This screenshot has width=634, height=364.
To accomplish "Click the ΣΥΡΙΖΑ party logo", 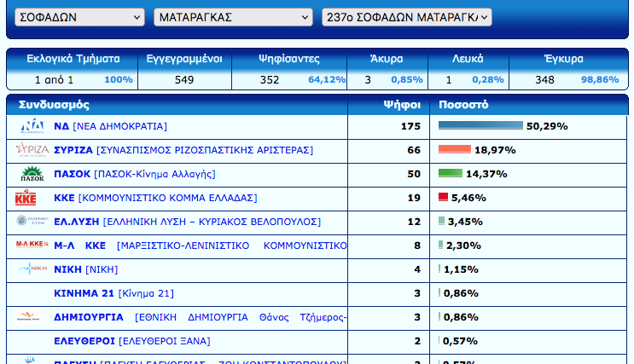I will point(32,150).
